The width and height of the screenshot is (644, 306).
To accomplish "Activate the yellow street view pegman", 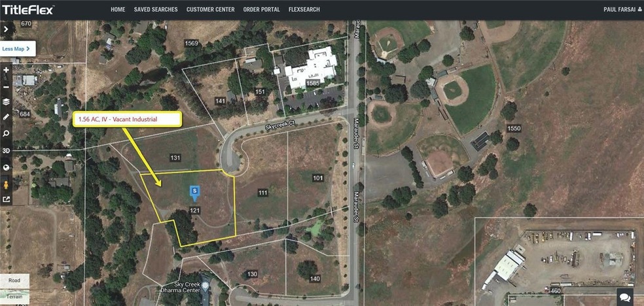I will 6,184.
